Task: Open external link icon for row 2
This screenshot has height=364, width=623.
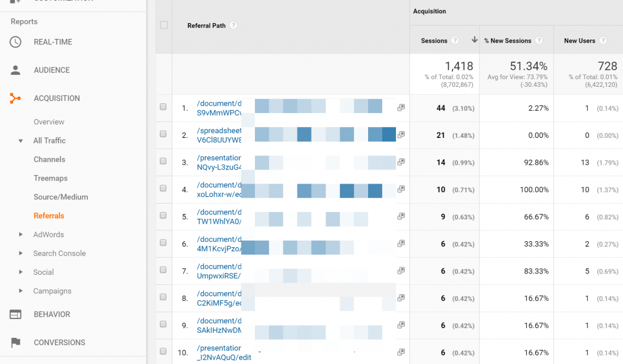Action: coord(401,134)
